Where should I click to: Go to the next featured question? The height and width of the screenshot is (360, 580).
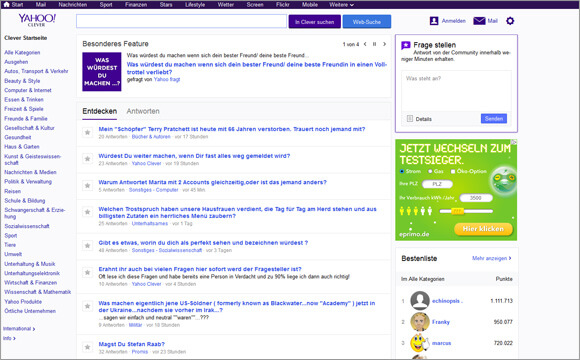[384, 44]
